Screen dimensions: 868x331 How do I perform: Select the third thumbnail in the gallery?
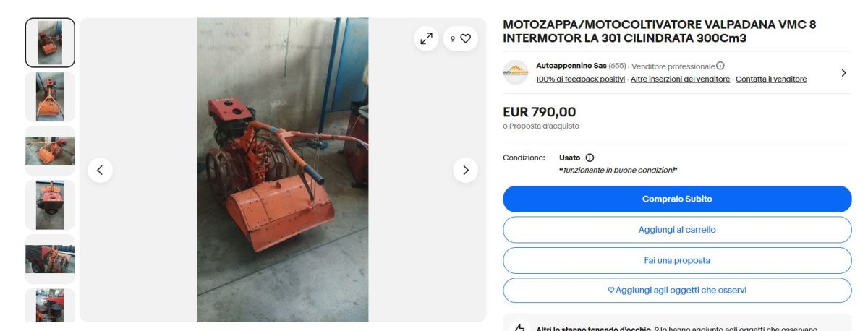50,151
